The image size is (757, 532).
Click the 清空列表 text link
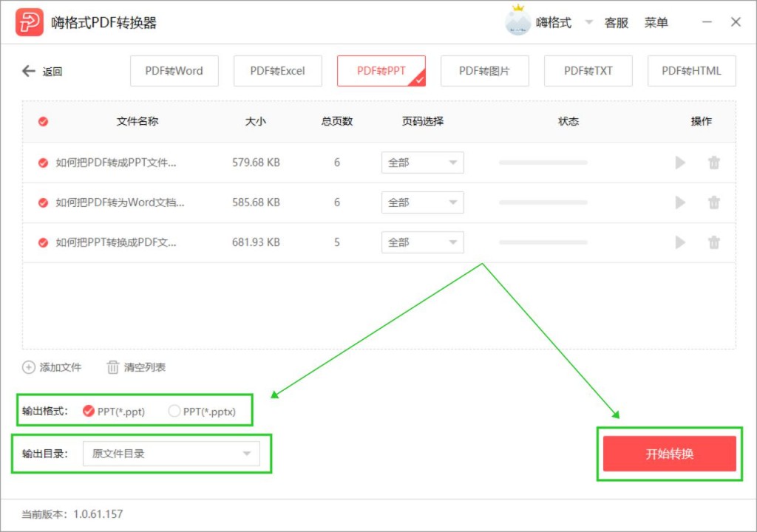click(144, 367)
